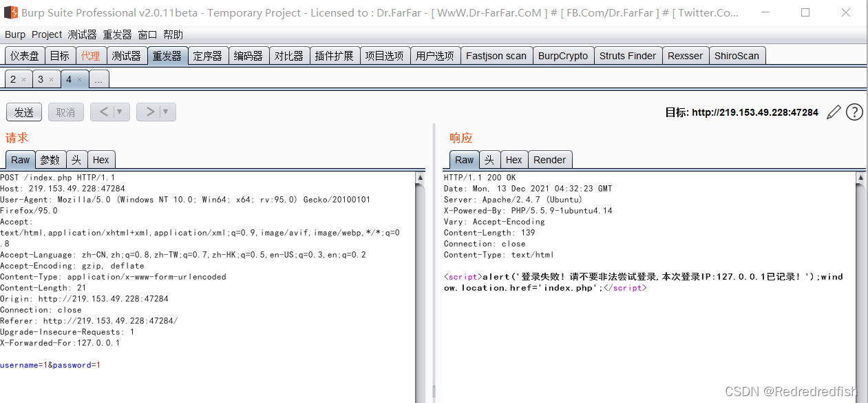Add new repeater tab with ... button
Image resolution: width=868 pixels, height=403 pixels.
coord(98,79)
